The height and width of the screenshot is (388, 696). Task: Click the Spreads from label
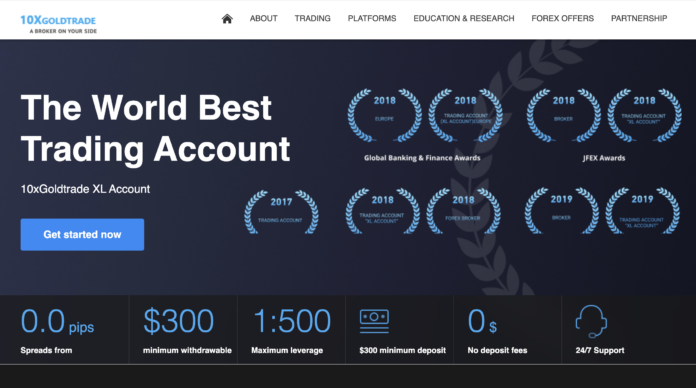click(x=46, y=350)
